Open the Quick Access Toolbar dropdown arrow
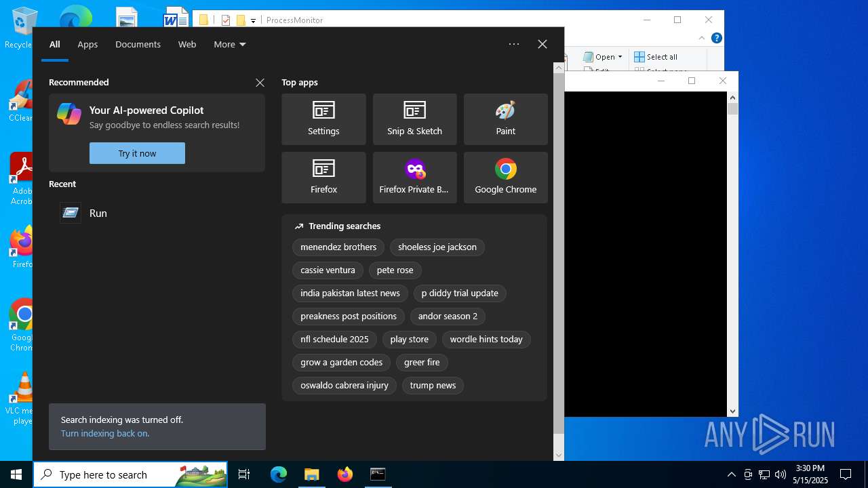This screenshot has width=868, height=488. click(x=253, y=21)
